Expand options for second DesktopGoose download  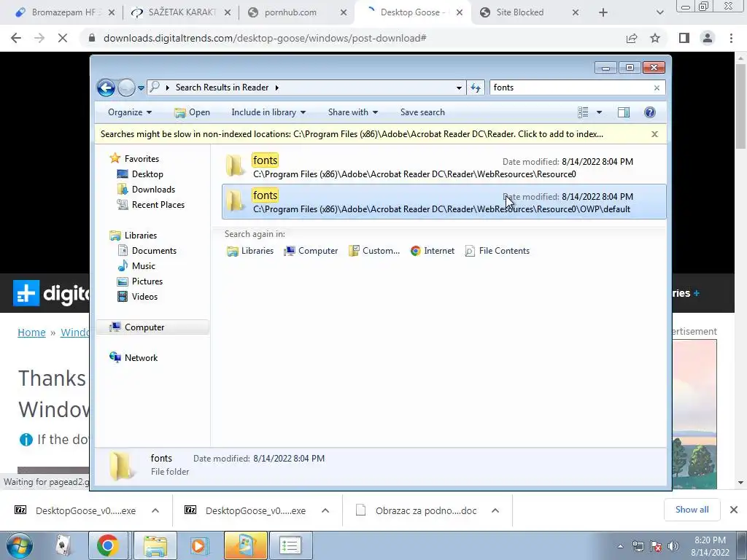325,510
